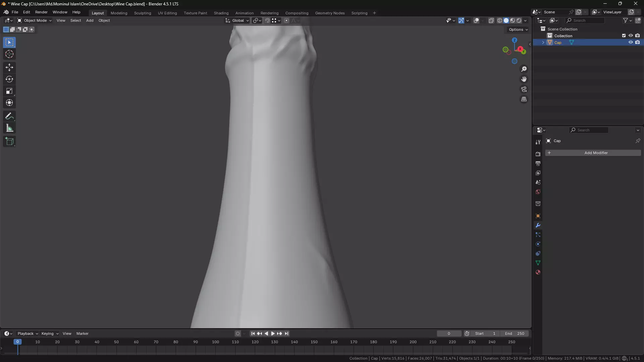Select the Select Box tool
Screen dimensions: 644x362
[x=9, y=42]
